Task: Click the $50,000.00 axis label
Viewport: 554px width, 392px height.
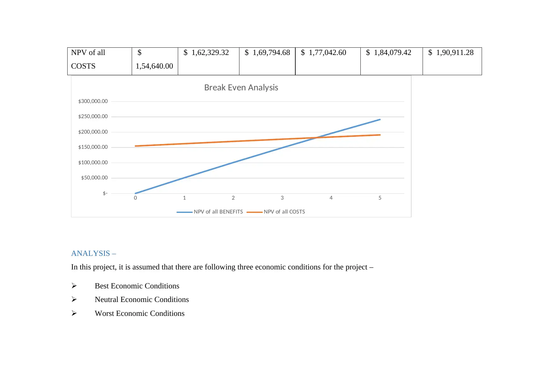Action: 94,178
